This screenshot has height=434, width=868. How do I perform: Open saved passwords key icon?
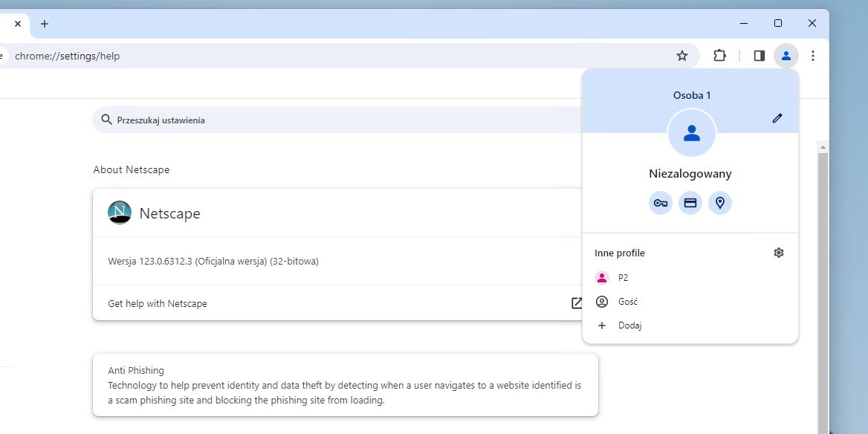point(661,203)
